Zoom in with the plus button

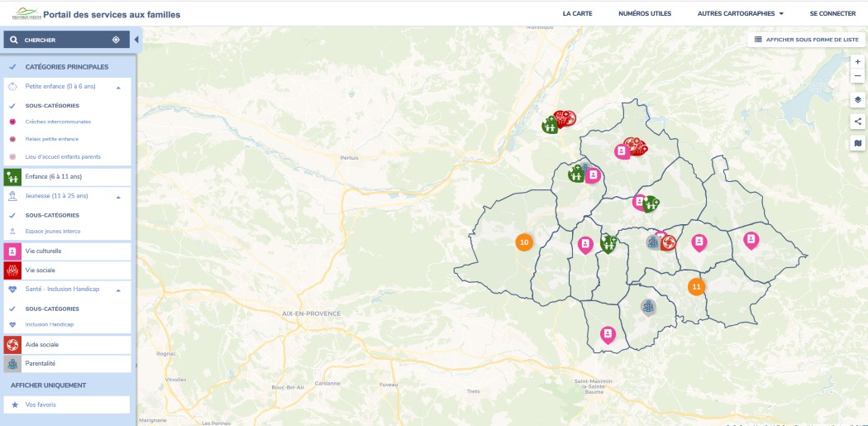[857, 62]
